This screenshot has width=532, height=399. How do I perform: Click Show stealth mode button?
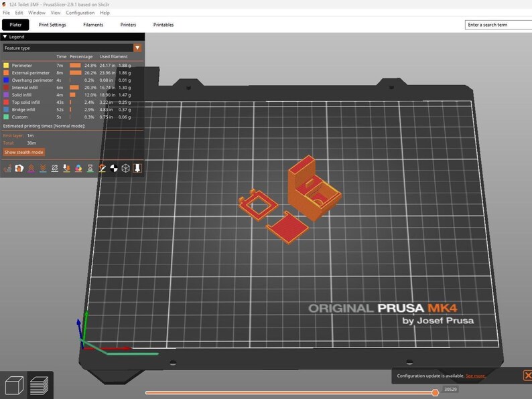point(23,152)
